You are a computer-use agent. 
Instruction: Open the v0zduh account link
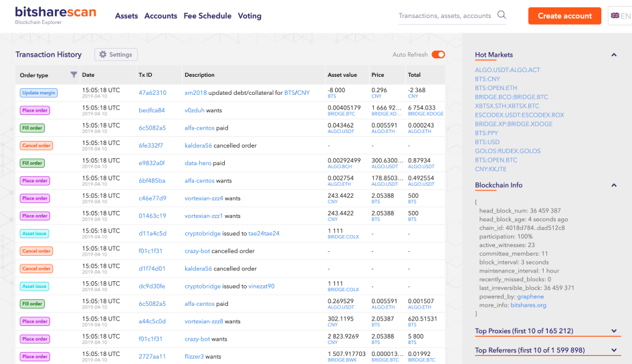pos(194,110)
